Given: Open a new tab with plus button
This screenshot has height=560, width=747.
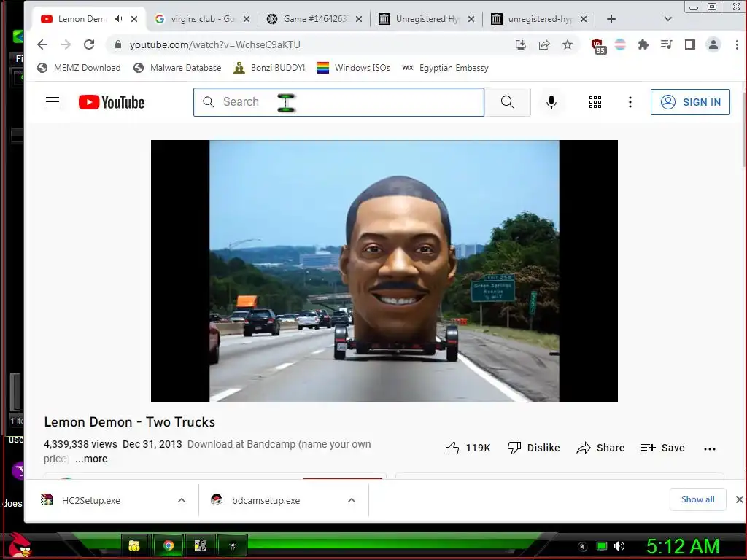Looking at the screenshot, I should pos(611,19).
